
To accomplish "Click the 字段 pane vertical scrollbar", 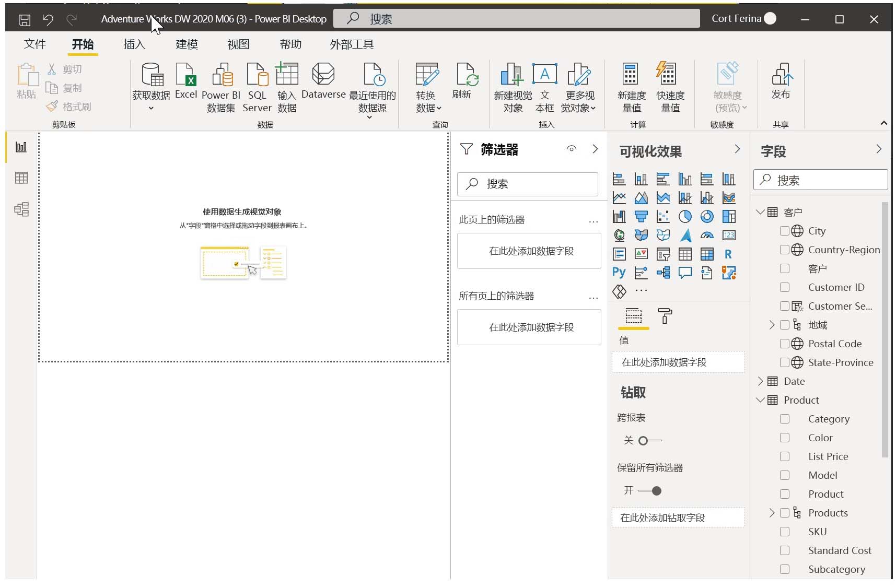I will 885,330.
